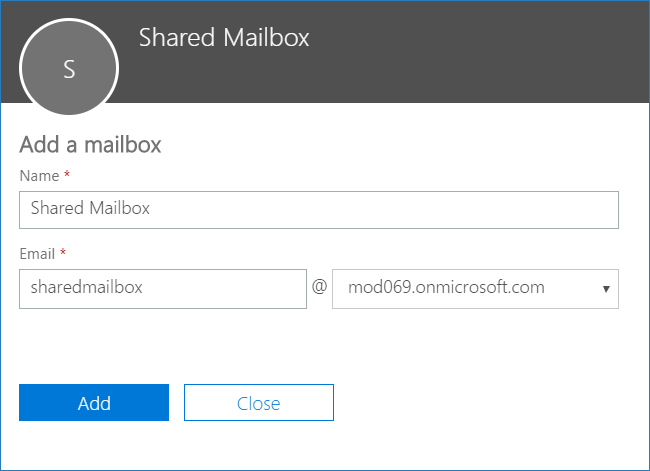Click the Add a mailbox heading

point(90,145)
